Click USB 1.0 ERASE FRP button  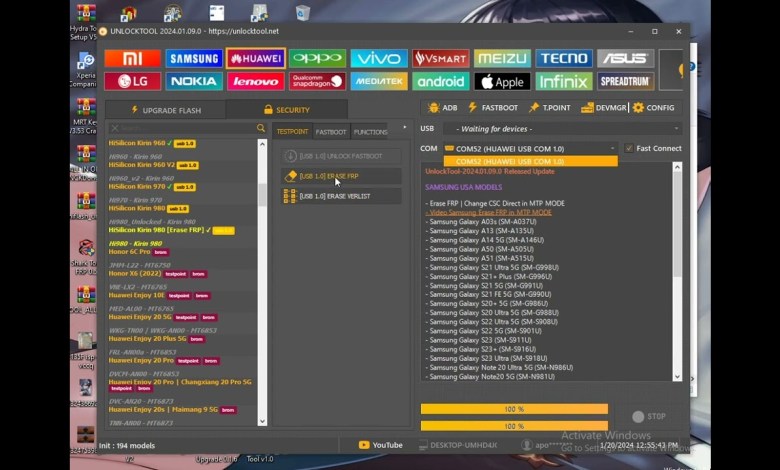(341, 176)
